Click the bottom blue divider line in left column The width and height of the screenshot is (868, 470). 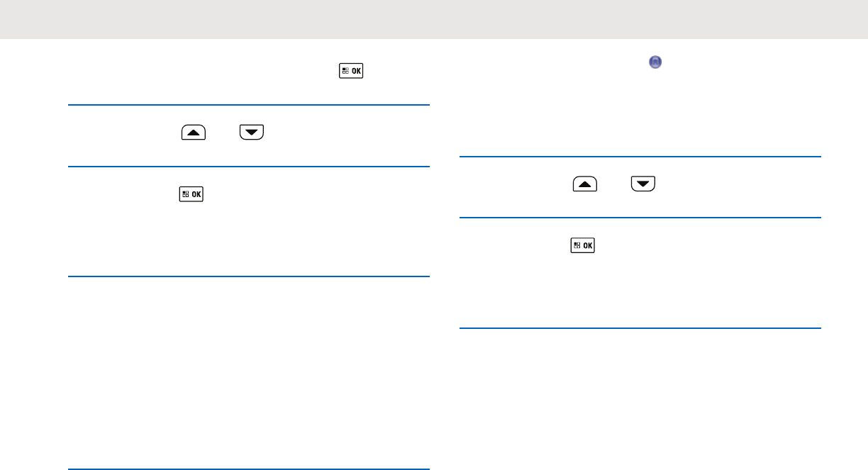click(x=249, y=469)
